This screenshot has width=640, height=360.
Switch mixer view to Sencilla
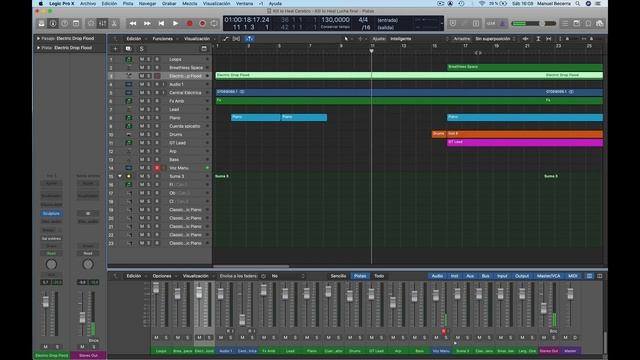[338, 276]
